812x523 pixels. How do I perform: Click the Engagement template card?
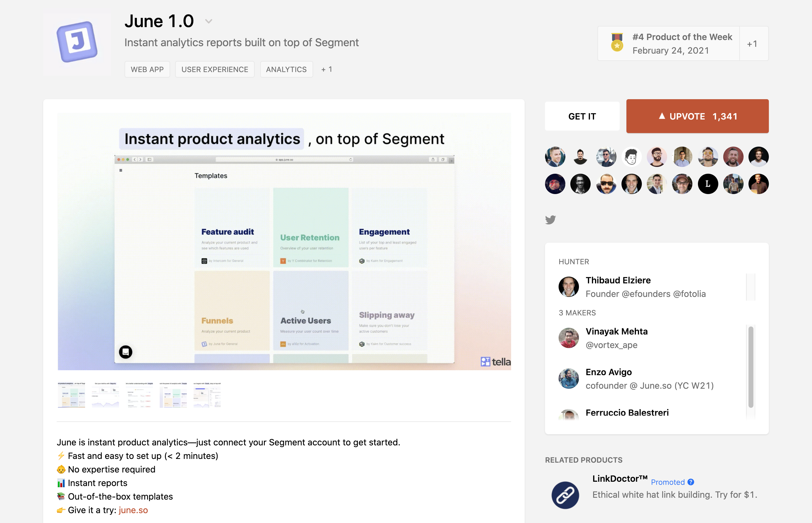(x=390, y=227)
